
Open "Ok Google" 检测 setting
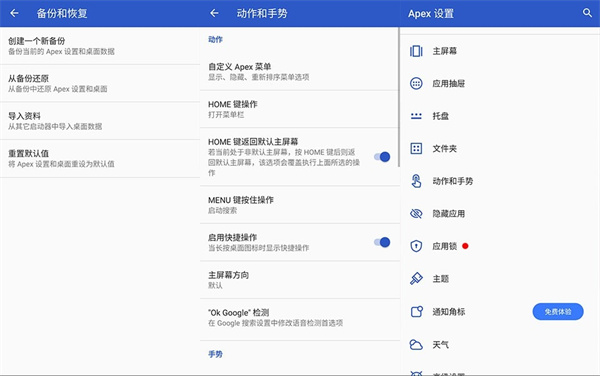coord(299,317)
